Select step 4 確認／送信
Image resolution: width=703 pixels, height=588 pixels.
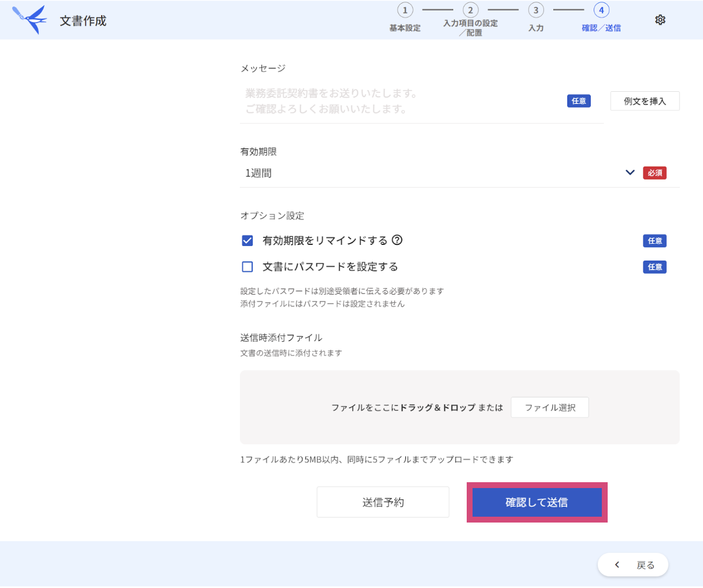coord(601,18)
